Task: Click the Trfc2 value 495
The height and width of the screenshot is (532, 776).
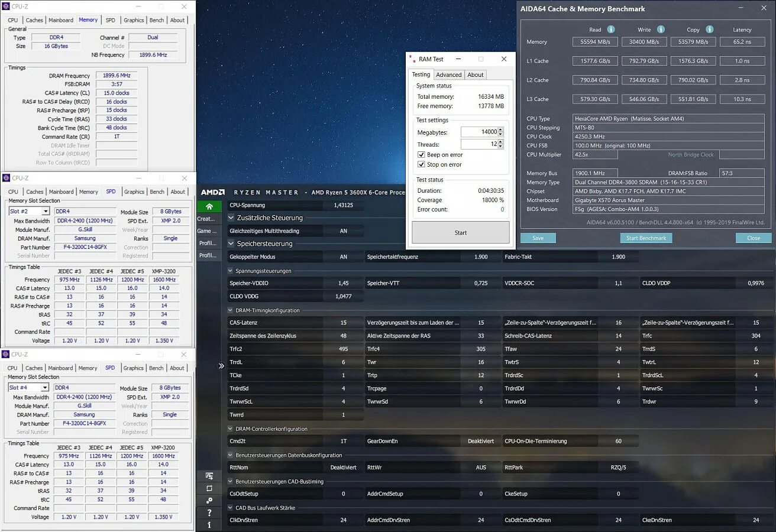Action: 344,349
